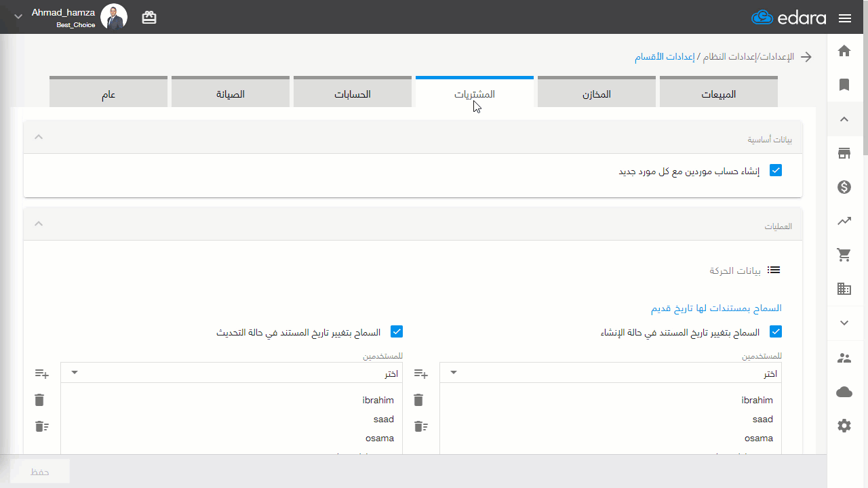Image resolution: width=868 pixels, height=488 pixels.
Task: Click the edara logo
Action: click(x=789, y=18)
